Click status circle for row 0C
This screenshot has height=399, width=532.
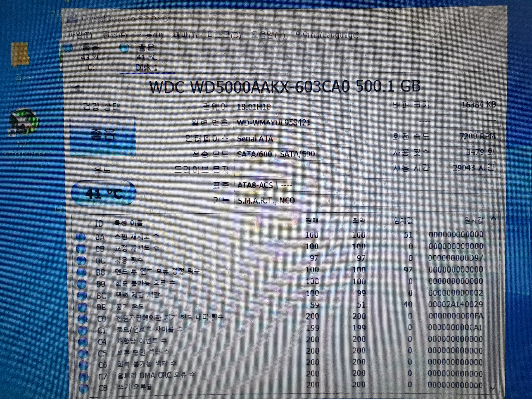(x=81, y=260)
